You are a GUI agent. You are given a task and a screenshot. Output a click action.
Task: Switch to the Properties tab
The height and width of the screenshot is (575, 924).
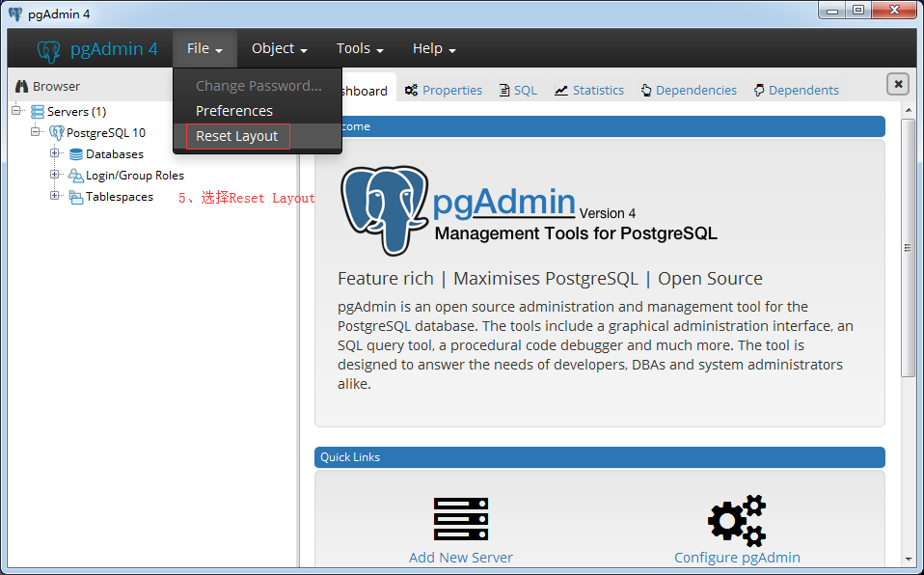coord(443,91)
